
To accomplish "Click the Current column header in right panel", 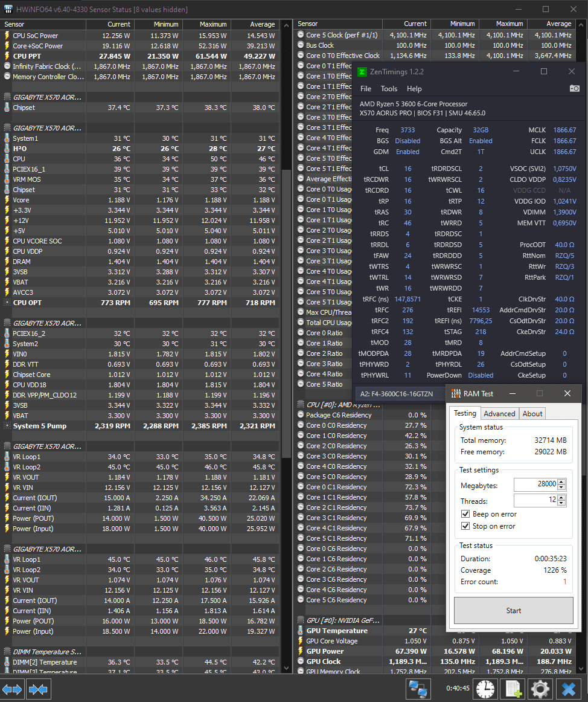I will click(x=407, y=24).
